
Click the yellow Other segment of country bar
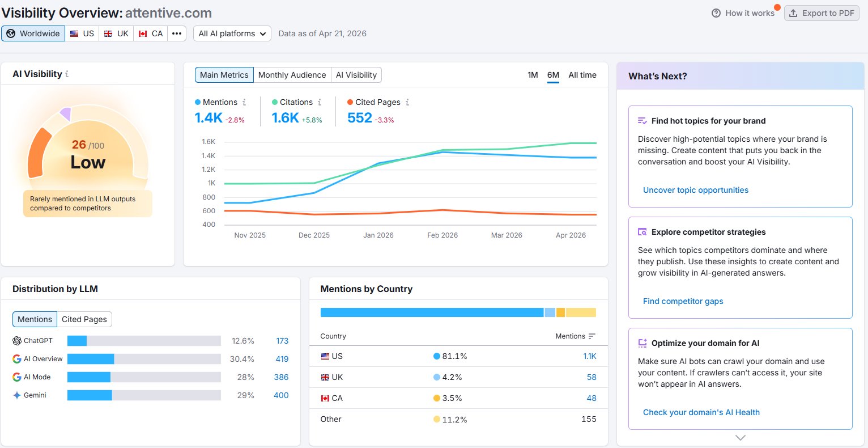click(581, 312)
